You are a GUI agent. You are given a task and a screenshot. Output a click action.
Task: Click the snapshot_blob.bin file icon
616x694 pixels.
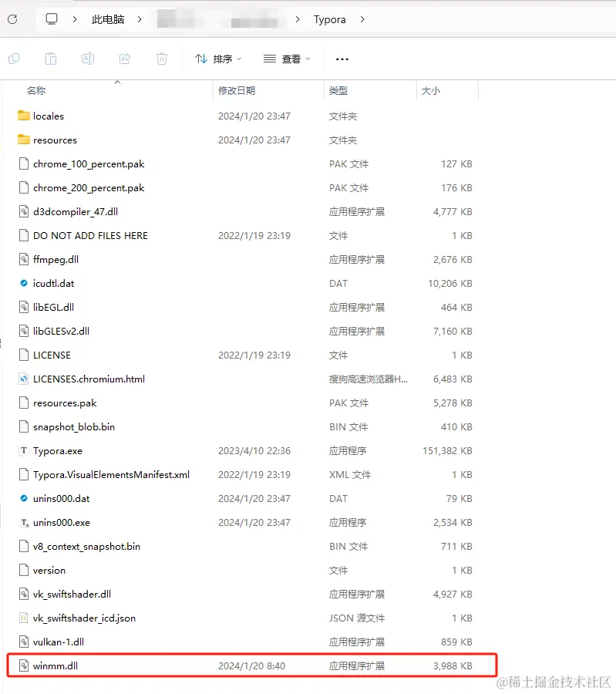pyautogui.click(x=24, y=426)
